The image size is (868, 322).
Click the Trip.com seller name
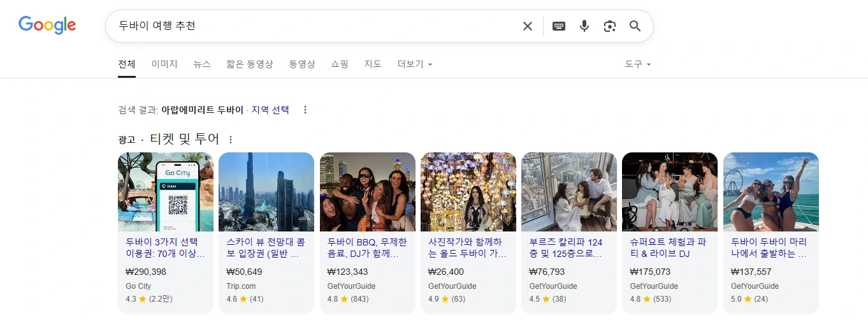click(x=241, y=286)
